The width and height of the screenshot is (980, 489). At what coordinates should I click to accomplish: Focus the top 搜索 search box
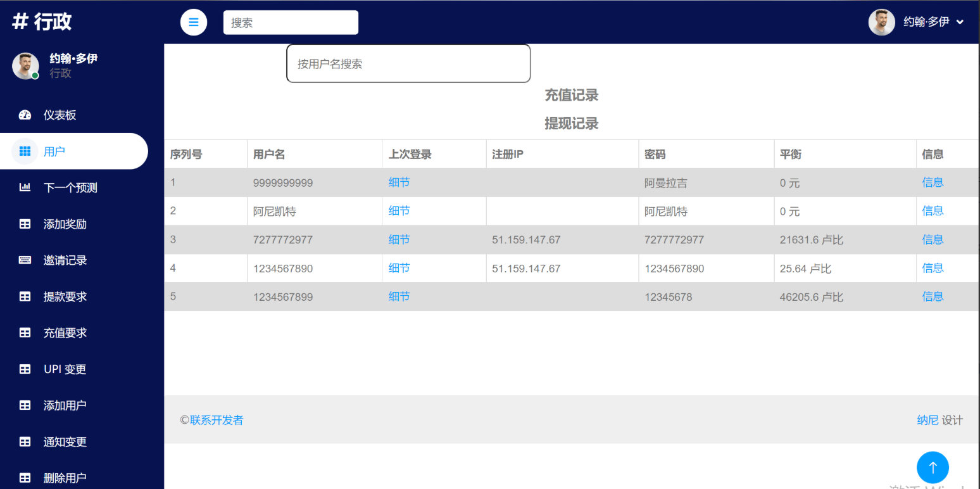[x=291, y=22]
